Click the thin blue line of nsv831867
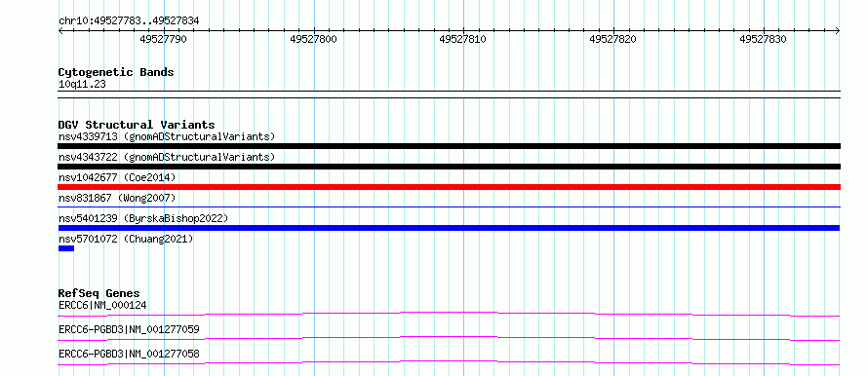868x376 pixels. pos(449,207)
